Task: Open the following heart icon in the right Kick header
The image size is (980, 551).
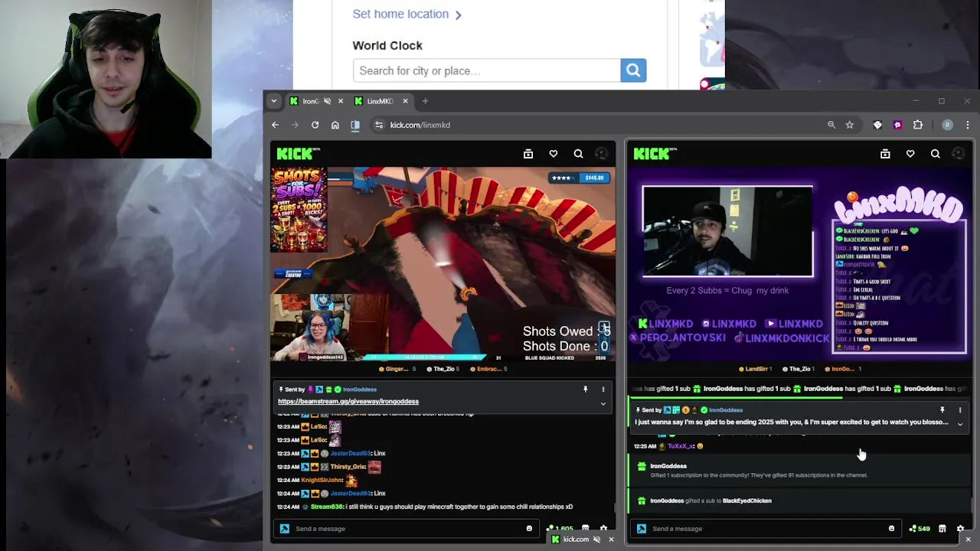Action: click(x=910, y=154)
